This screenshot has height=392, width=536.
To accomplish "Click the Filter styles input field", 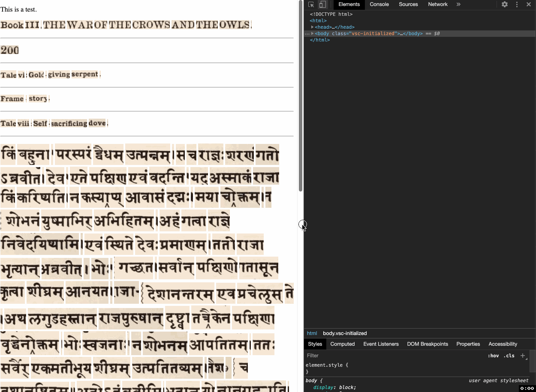I will click(x=386, y=356).
